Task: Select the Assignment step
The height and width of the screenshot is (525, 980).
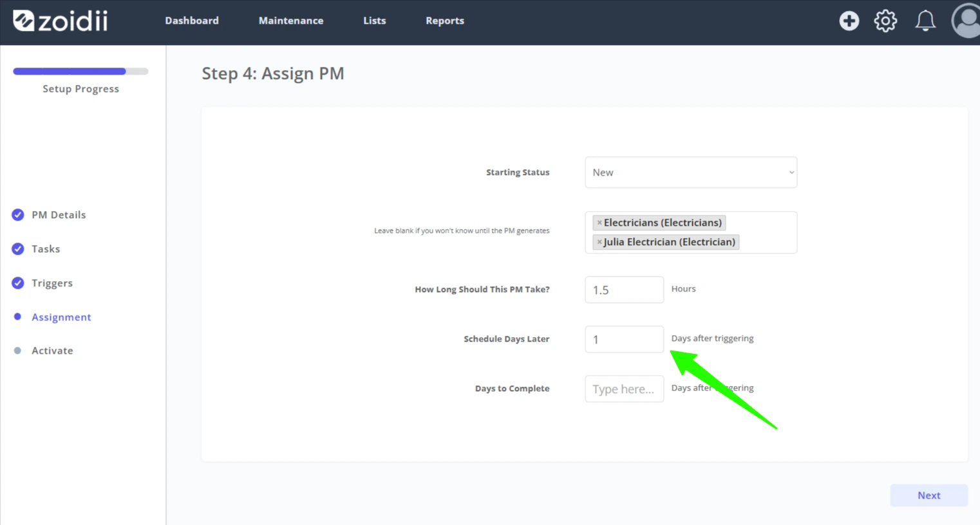Action: pyautogui.click(x=61, y=317)
